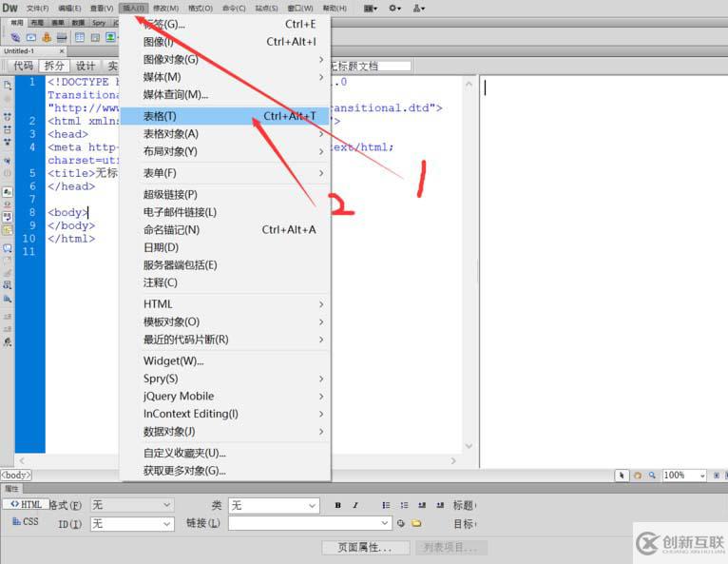This screenshot has height=564, width=728.
Task: Click the Images icon in Insert bar
Action: tap(110, 37)
